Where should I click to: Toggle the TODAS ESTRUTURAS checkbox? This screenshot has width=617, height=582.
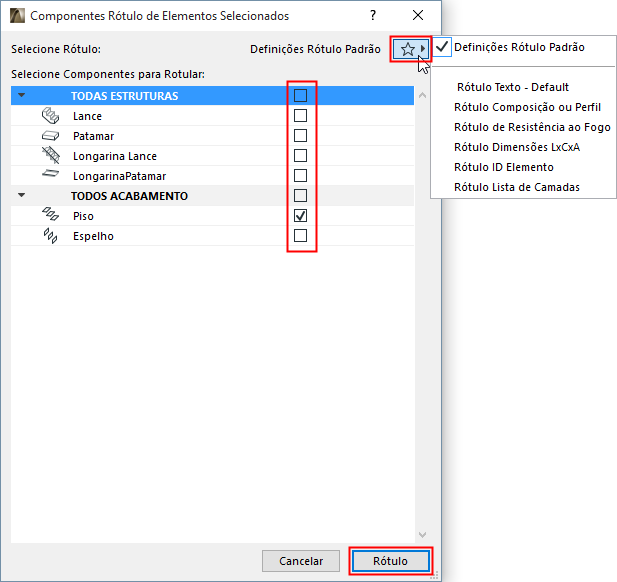(301, 95)
